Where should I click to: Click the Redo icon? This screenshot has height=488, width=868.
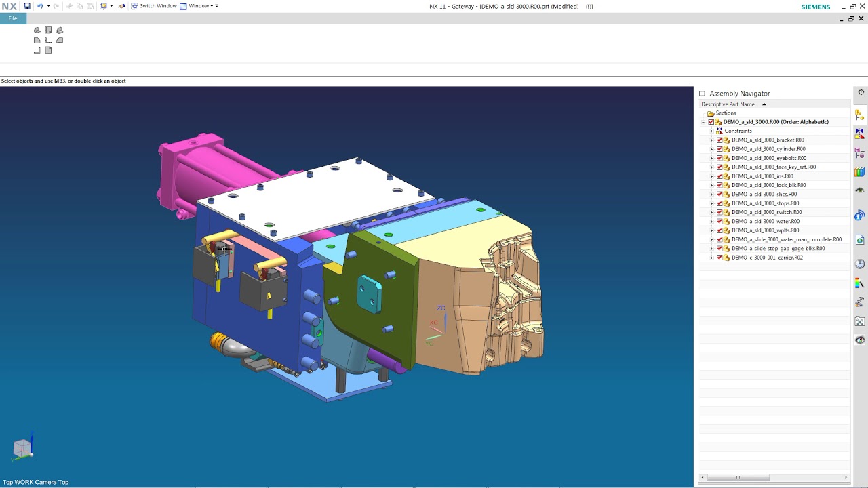tap(56, 6)
